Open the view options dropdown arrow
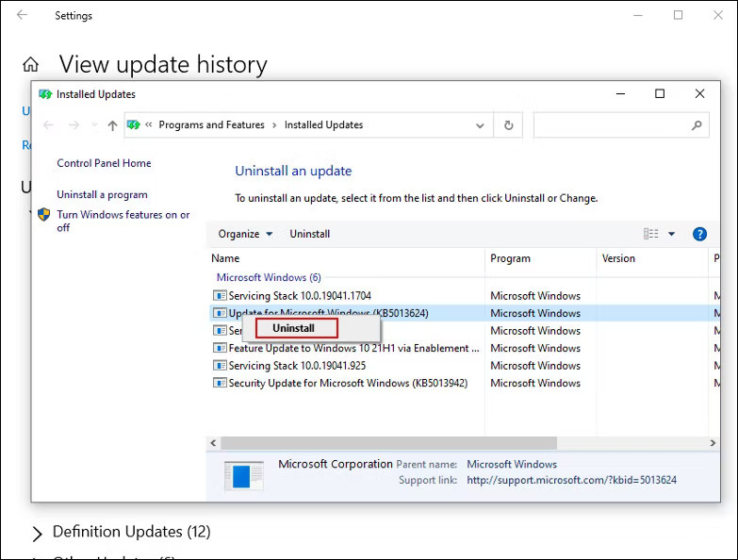Screen dimensions: 738x560 pos(672,234)
